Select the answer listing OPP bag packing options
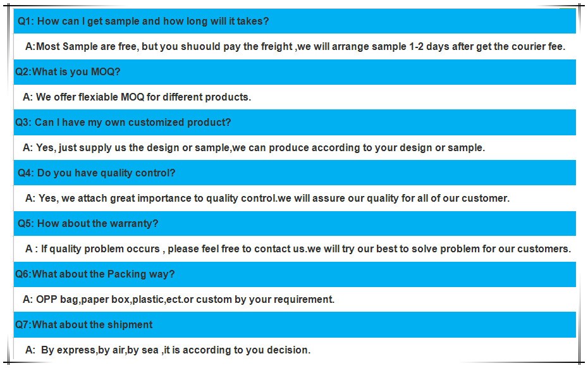This screenshot has width=588, height=368. [178, 299]
